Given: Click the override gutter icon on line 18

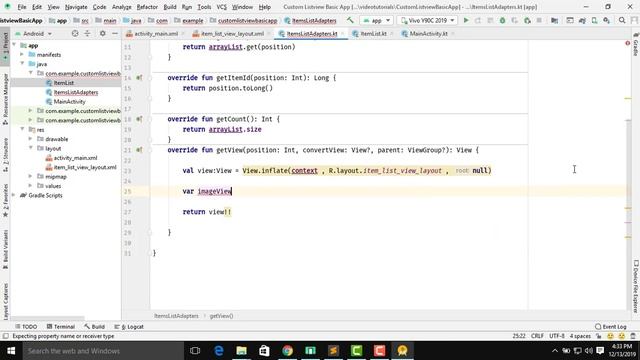Looking at the screenshot, I should (x=139, y=119).
